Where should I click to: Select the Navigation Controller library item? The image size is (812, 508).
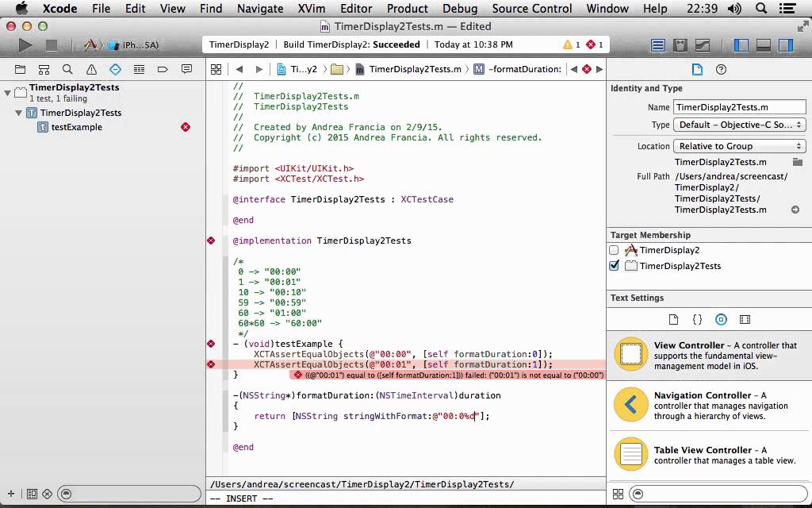coord(709,406)
